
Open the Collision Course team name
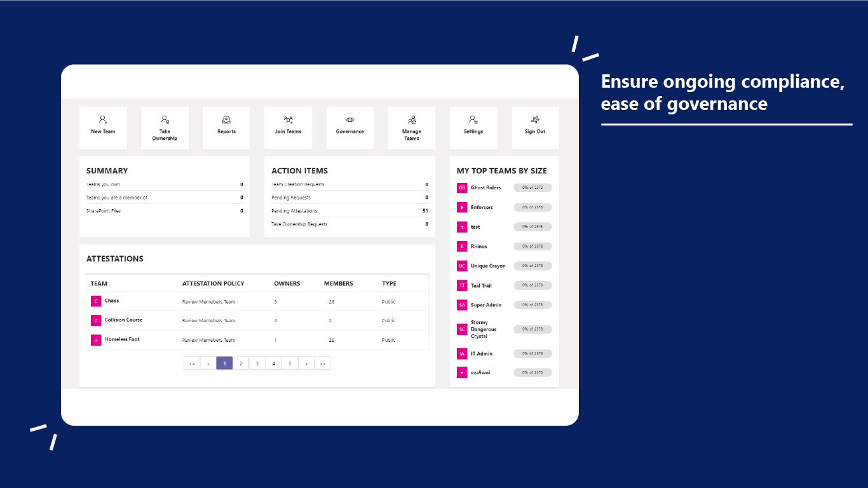124,320
